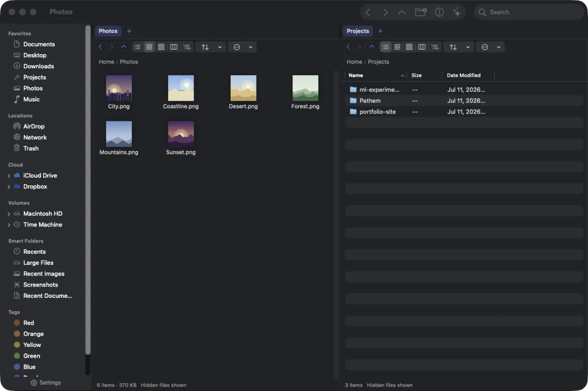Switch the Projects pane to icon grid view
This screenshot has height=391, width=588.
pyautogui.click(x=397, y=47)
